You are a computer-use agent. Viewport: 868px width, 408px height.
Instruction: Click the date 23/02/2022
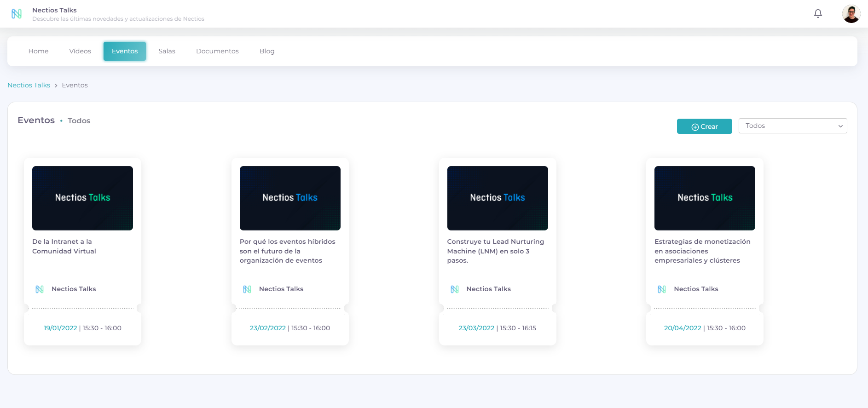268,328
